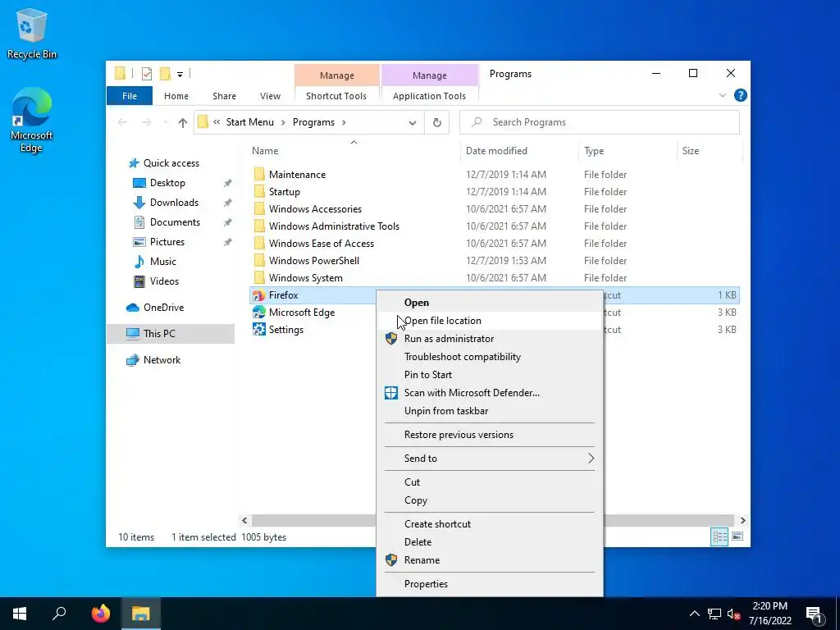Open the Windows Start button
Viewport: 840px width, 630px height.
point(20,614)
